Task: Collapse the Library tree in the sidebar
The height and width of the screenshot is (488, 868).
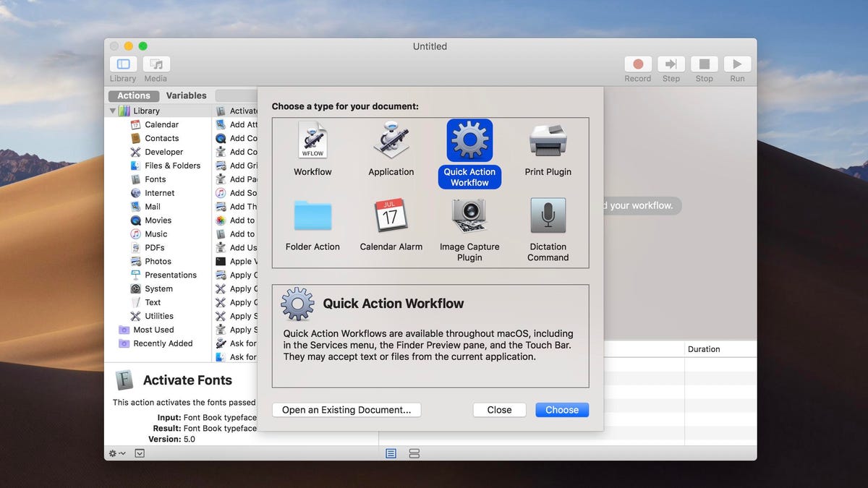Action: pos(114,110)
